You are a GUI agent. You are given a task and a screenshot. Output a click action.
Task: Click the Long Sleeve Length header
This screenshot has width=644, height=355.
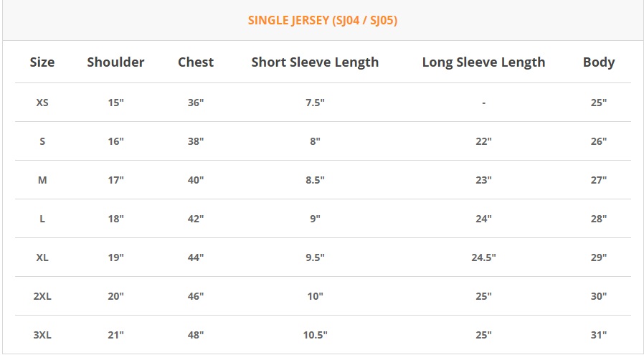point(483,62)
